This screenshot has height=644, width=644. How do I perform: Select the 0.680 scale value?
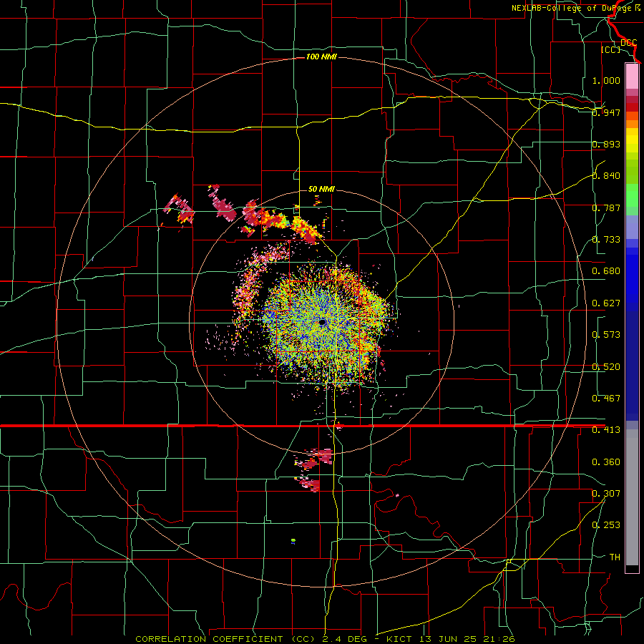point(606,271)
